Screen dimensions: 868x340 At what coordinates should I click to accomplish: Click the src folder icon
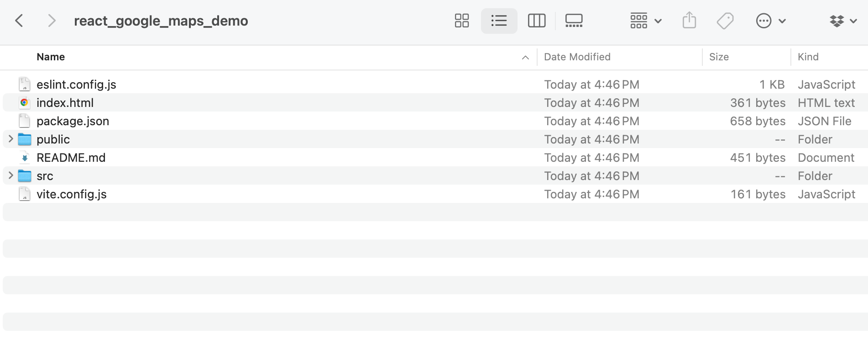pos(25,175)
